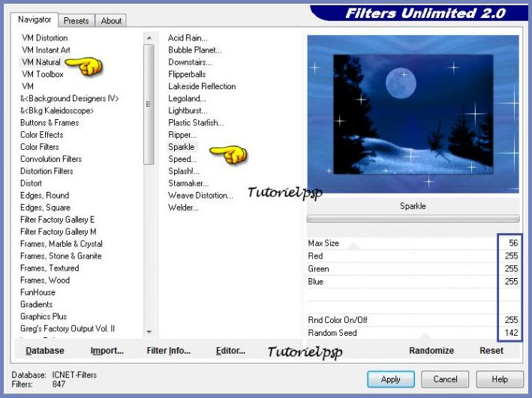Select Buttons & Frames category

point(50,123)
